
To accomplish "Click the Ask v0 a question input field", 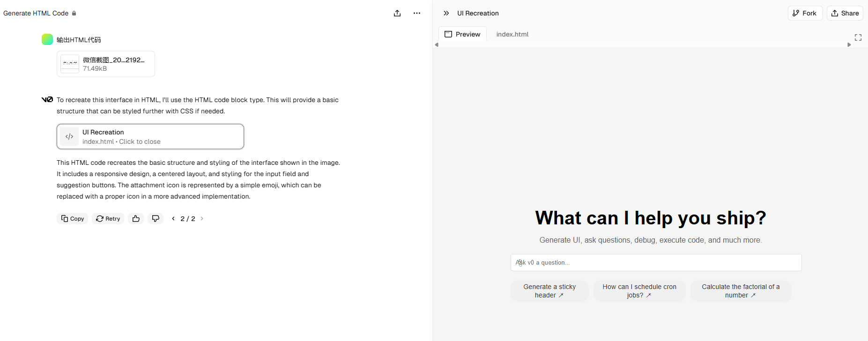I will click(x=656, y=263).
